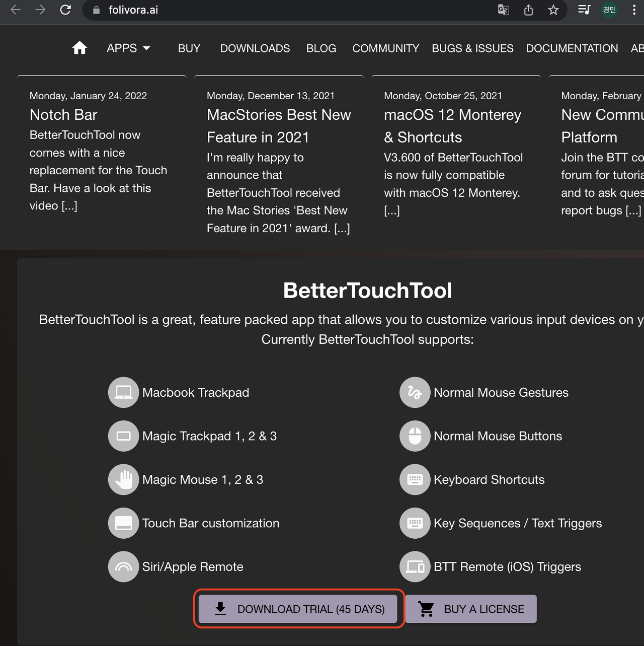
Task: Click 'Touch Bar customization' label
Action: (211, 523)
